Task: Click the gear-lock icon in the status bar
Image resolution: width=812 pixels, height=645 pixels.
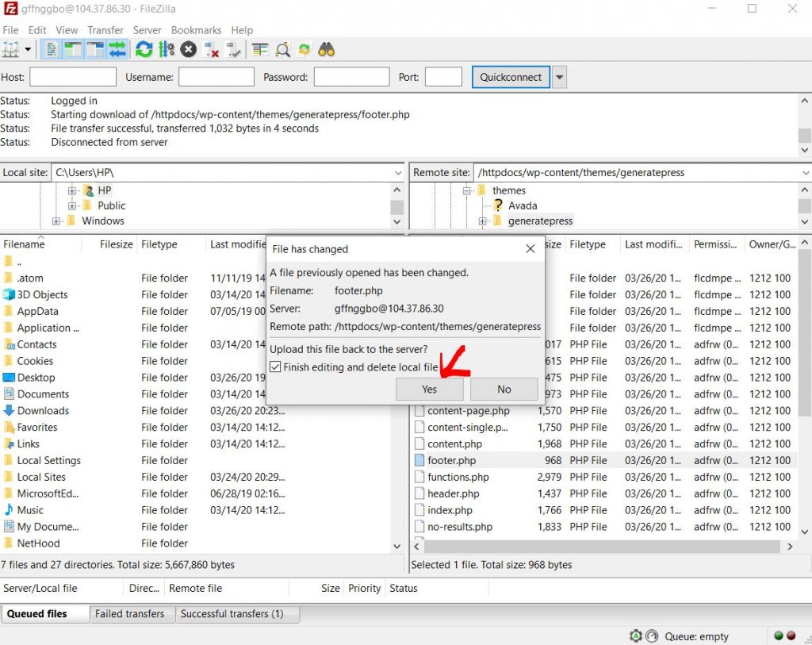Action: (x=635, y=635)
